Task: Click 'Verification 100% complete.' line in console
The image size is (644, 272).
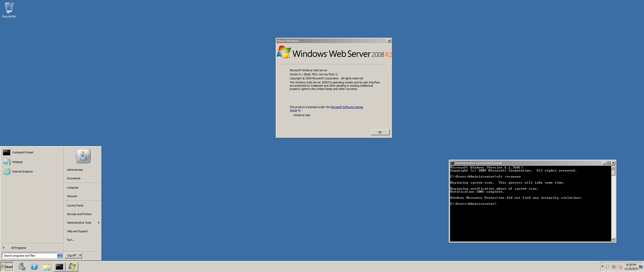Action: (x=477, y=192)
